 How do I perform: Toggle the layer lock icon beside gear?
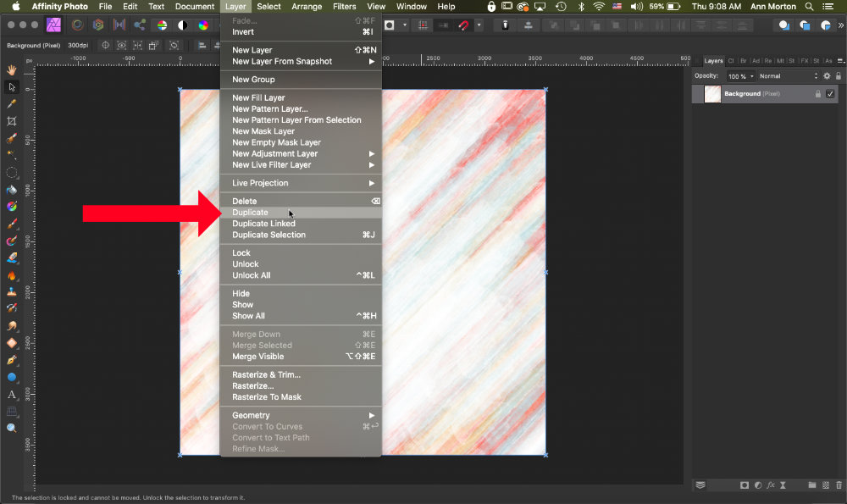point(839,76)
